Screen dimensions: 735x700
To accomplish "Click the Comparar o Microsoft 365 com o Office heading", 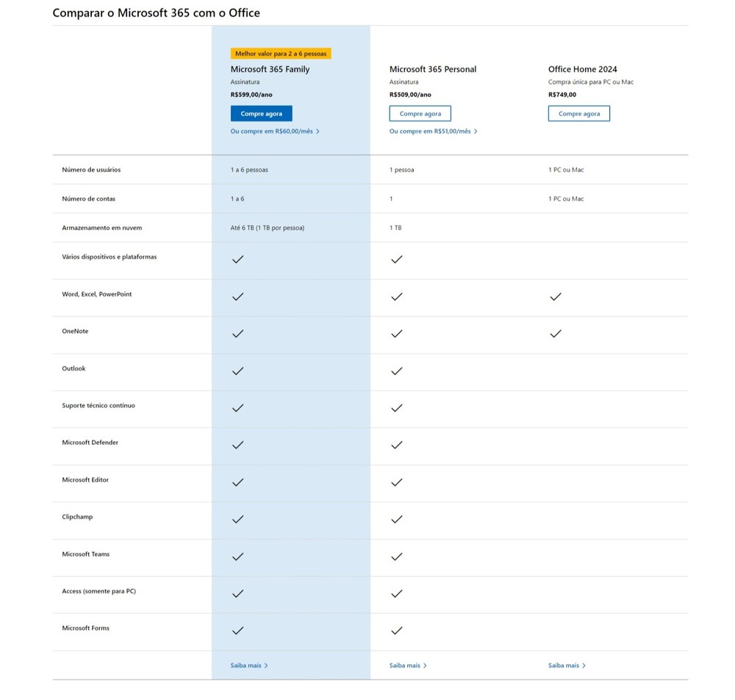I will 156,12.
